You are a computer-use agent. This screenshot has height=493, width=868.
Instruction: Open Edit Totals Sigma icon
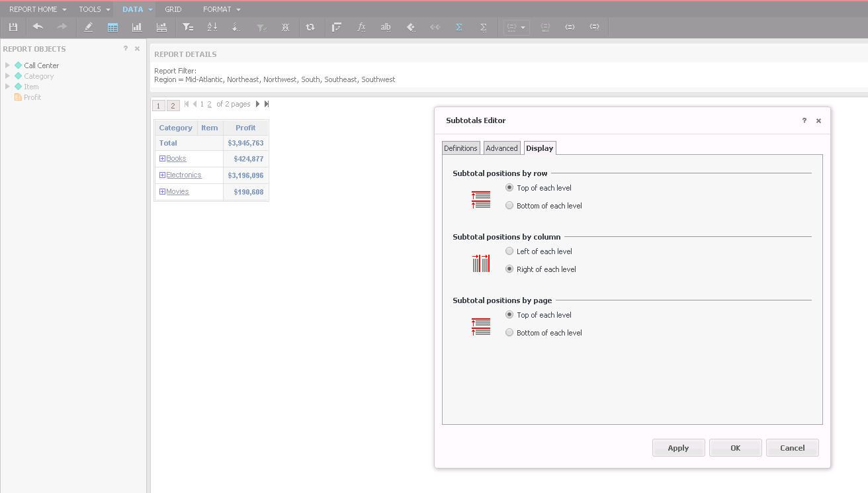[484, 27]
